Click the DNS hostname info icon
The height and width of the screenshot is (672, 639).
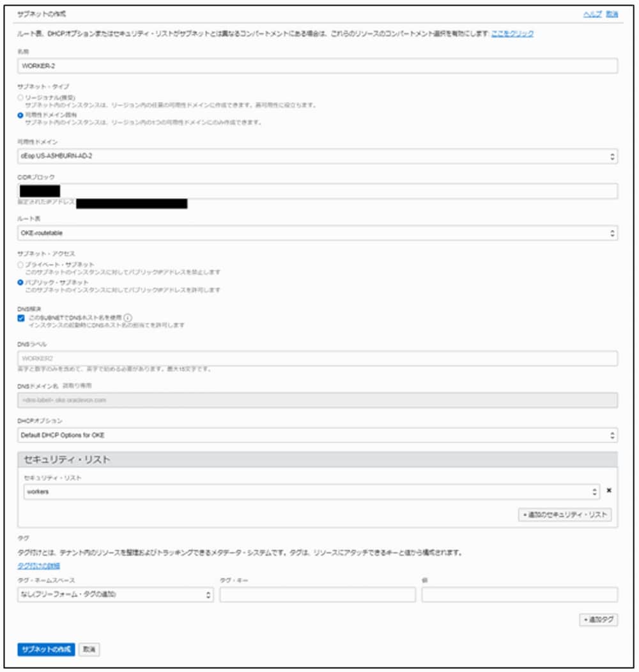pos(128,318)
